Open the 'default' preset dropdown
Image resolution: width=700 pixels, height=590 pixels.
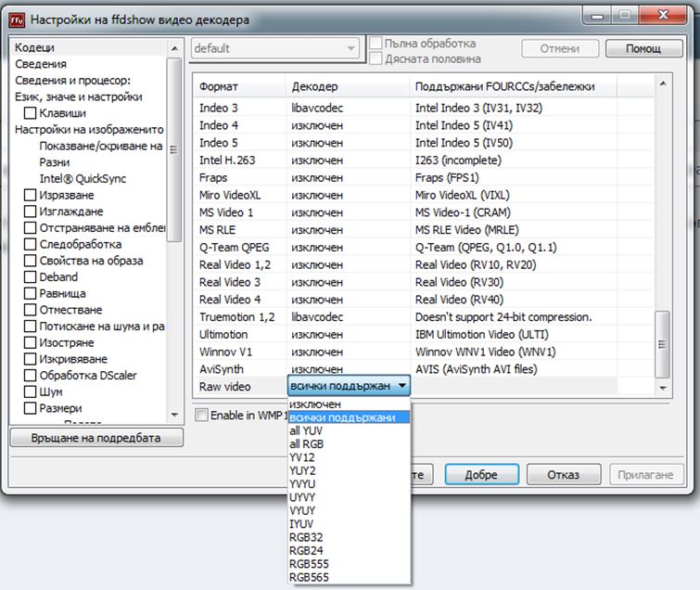275,48
